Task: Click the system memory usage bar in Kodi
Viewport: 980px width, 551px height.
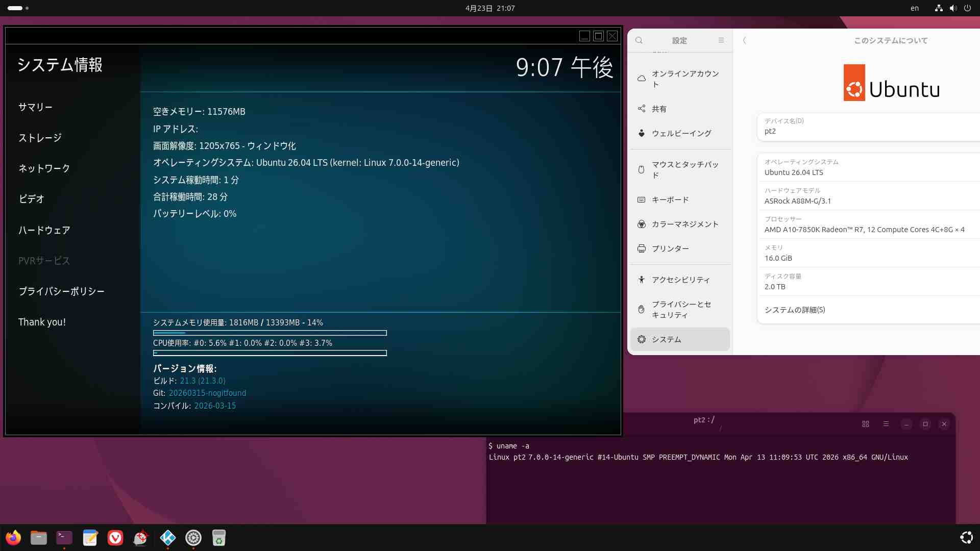Action: [x=269, y=333]
